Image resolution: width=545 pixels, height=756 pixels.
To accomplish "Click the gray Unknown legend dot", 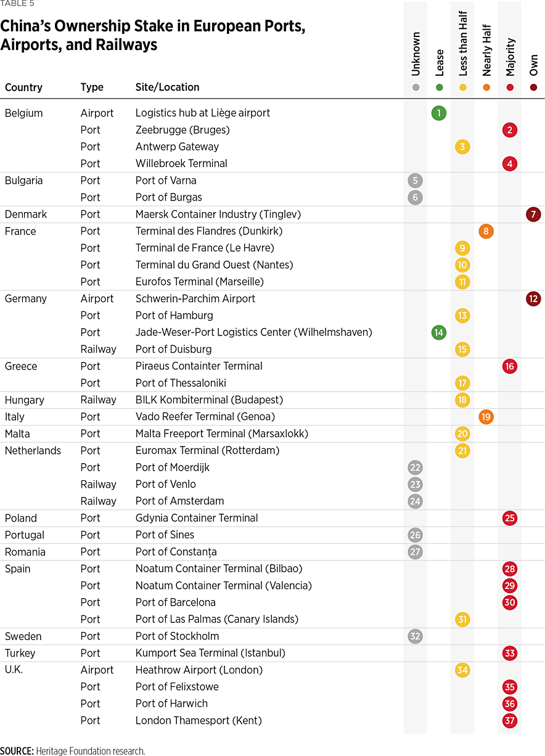I will point(416,88).
